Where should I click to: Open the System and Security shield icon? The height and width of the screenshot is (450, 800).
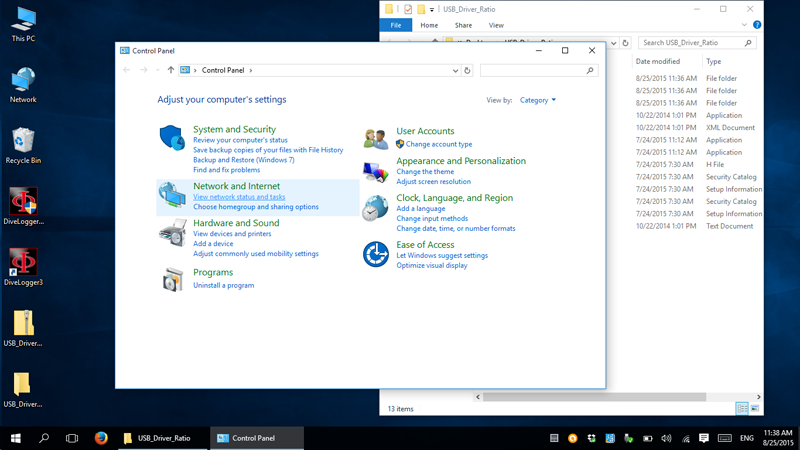(x=172, y=138)
